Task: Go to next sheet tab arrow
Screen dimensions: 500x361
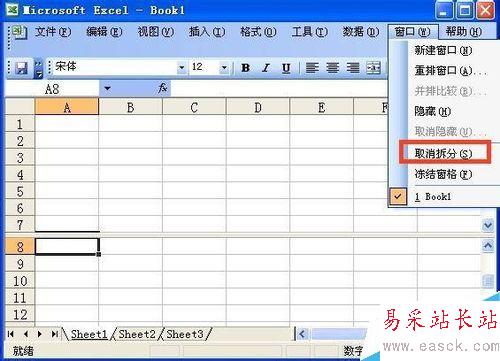Action: coord(40,334)
